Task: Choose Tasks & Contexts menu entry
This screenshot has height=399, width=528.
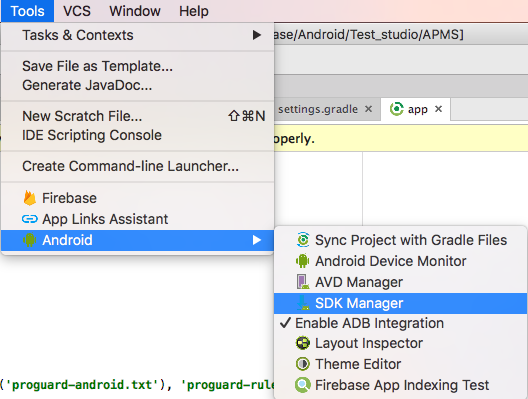Action: coord(137,35)
